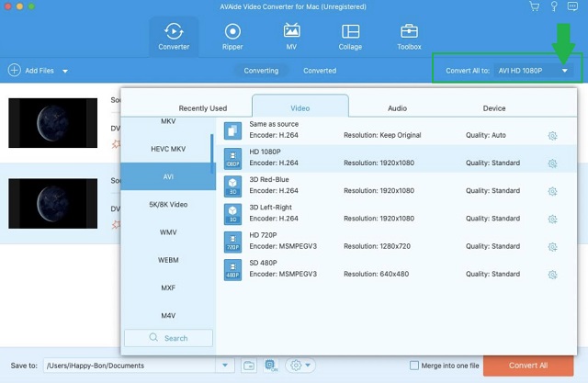Select the MKV format
588x383 pixels.
coord(168,121)
